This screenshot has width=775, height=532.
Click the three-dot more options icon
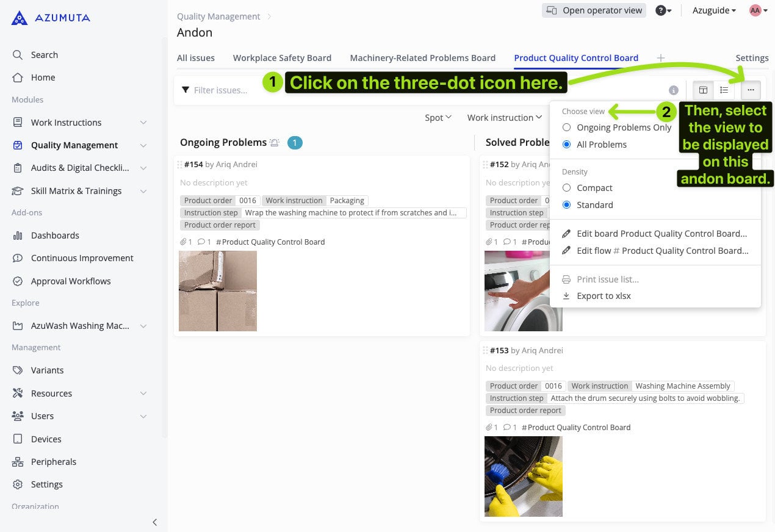(751, 90)
